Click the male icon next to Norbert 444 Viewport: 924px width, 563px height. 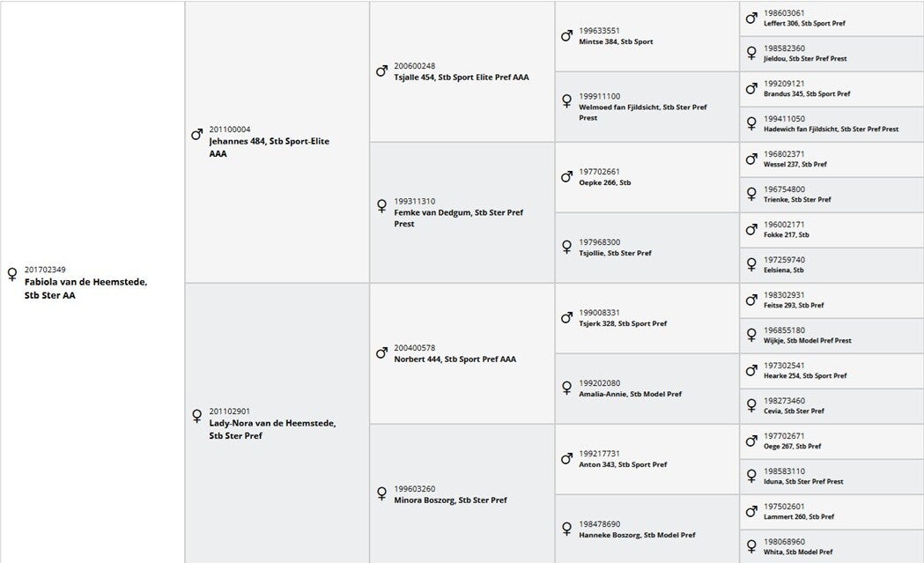(381, 352)
